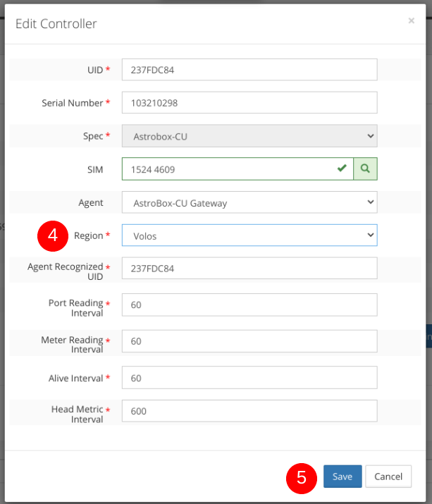Click the red step 5 marker
Image resolution: width=432 pixels, height=504 pixels.
coord(302,477)
